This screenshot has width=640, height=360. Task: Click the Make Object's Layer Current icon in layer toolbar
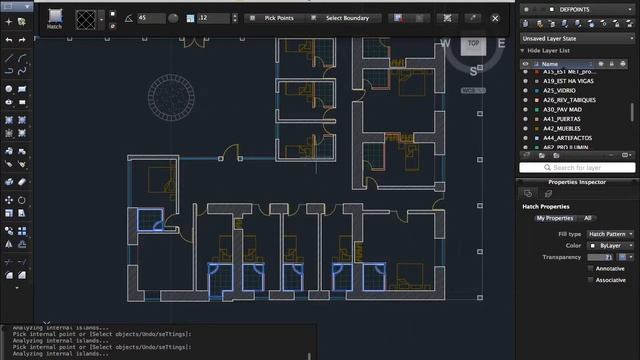tap(526, 24)
